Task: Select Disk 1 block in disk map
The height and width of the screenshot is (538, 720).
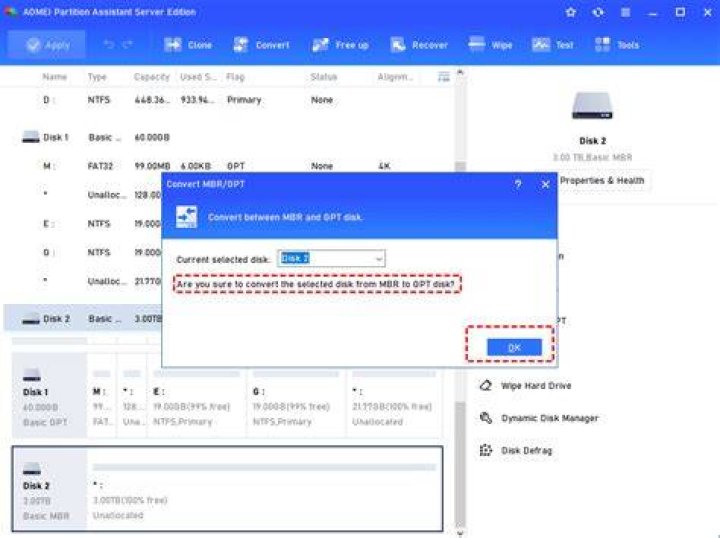Action: click(x=49, y=395)
